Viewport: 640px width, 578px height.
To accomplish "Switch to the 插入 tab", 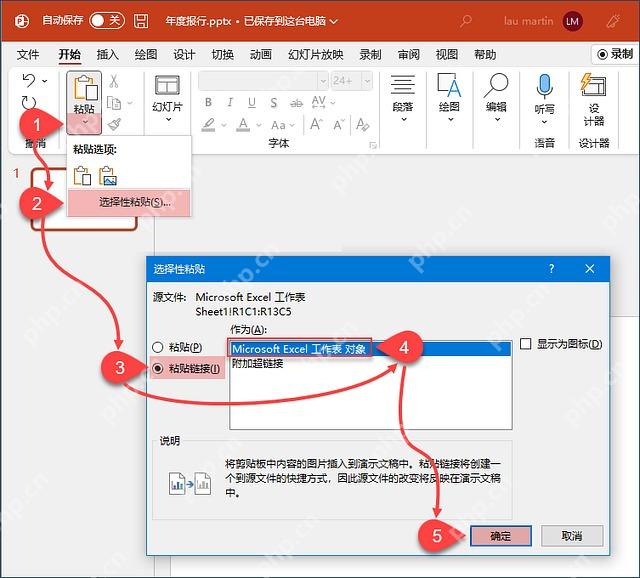I will pos(107,54).
